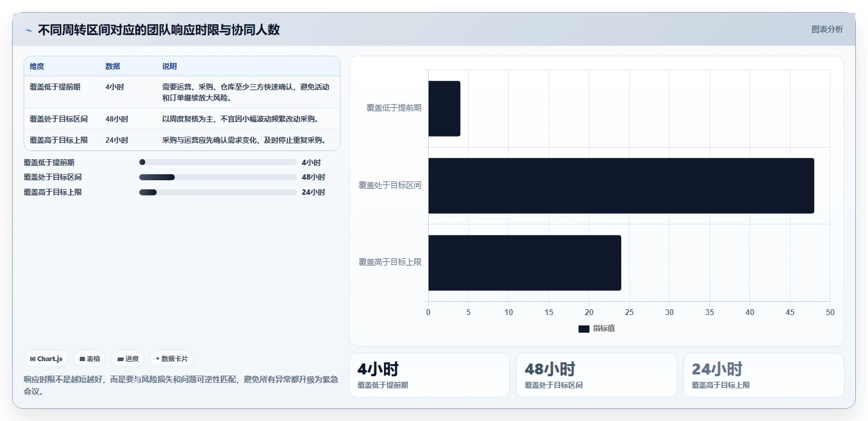
Task: Click the 指标值 legend label
Action: 604,328
